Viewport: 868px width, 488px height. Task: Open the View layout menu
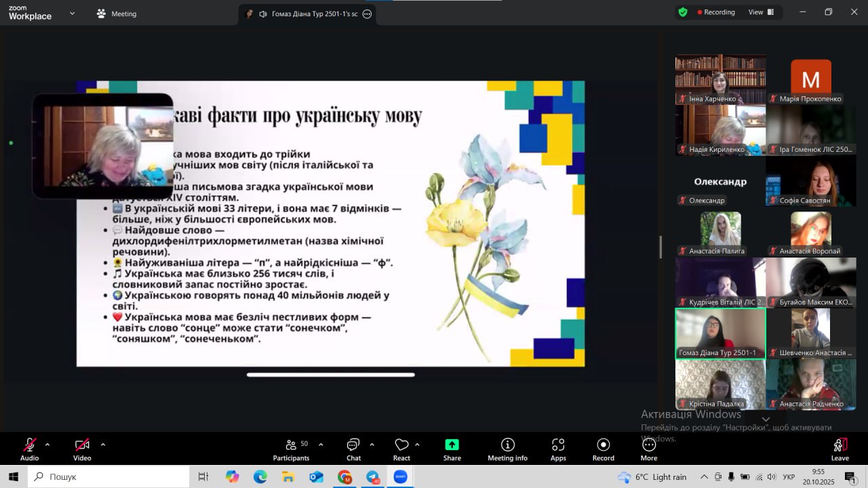[761, 12]
